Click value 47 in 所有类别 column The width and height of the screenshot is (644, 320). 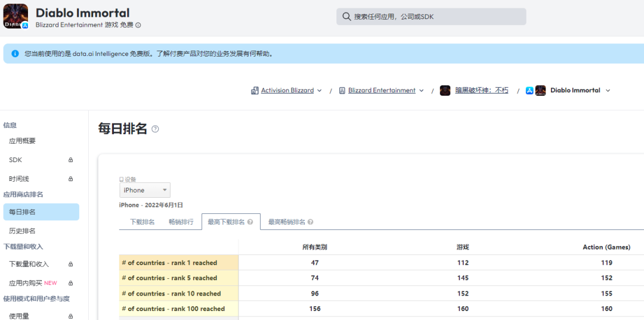click(x=315, y=263)
